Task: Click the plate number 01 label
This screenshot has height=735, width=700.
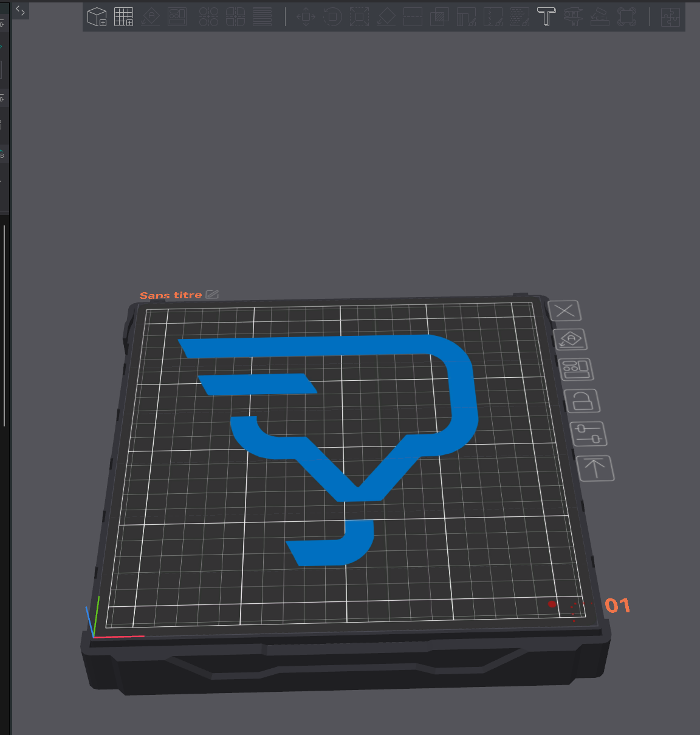Action: point(617,606)
